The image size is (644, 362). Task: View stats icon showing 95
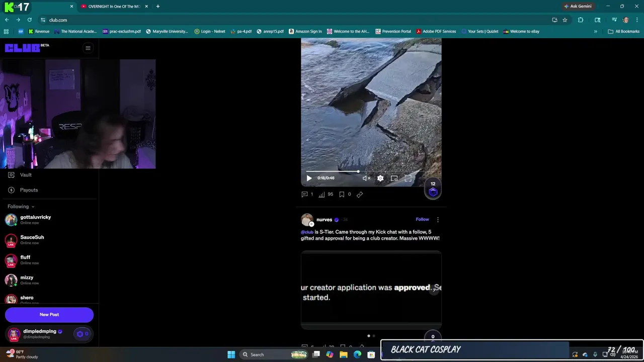(326, 194)
